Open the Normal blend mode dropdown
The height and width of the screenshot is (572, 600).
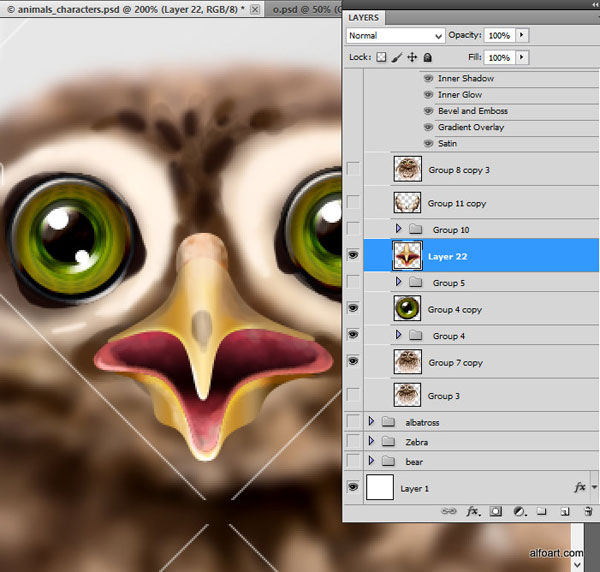[395, 36]
